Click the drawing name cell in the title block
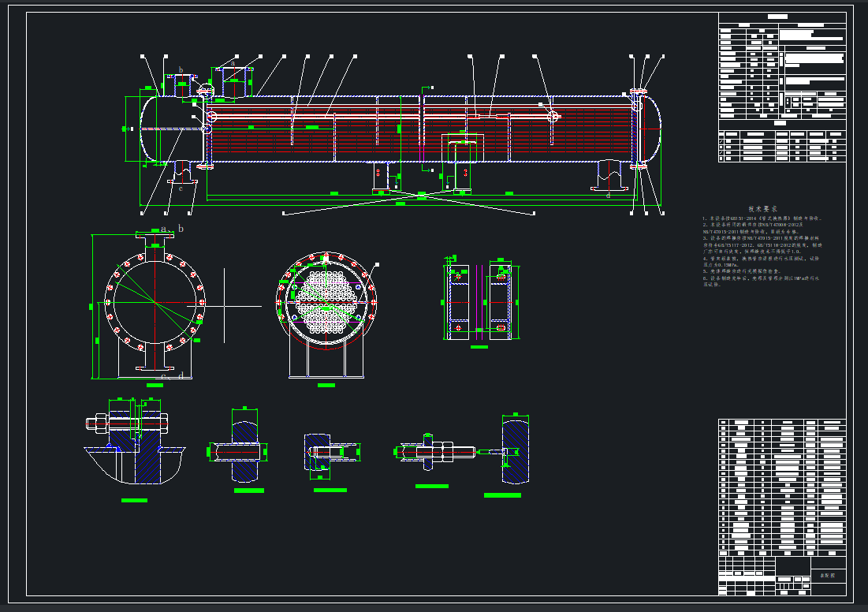 (x=828, y=577)
